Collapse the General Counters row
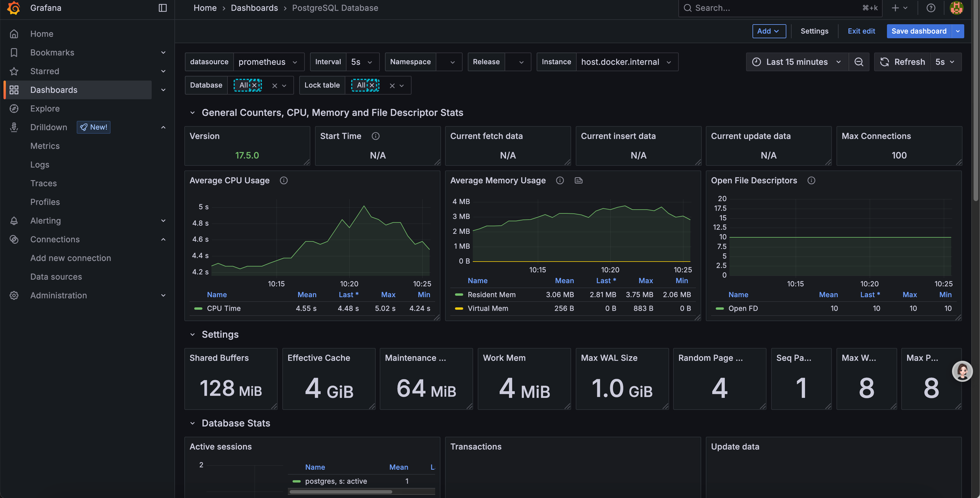The width and height of the screenshot is (980, 498). click(192, 113)
